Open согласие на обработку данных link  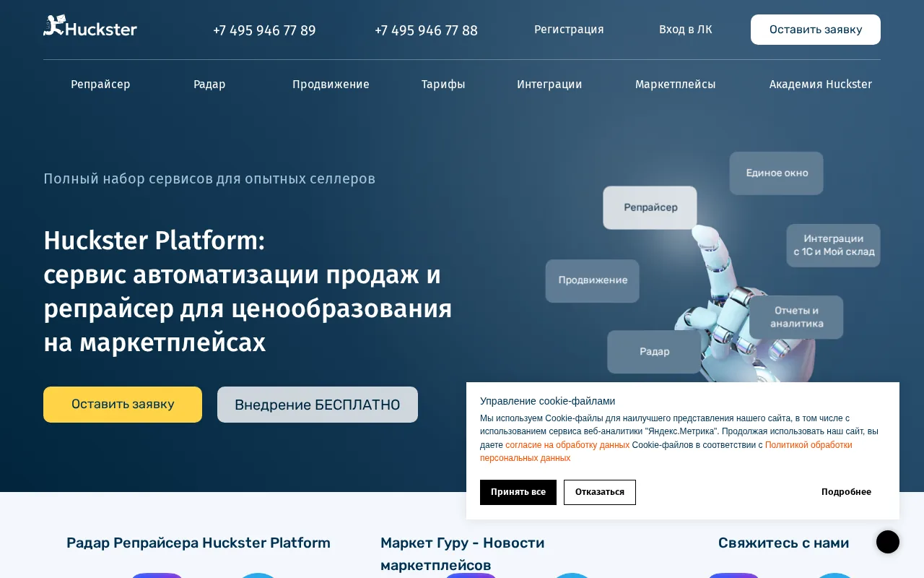pyautogui.click(x=567, y=445)
